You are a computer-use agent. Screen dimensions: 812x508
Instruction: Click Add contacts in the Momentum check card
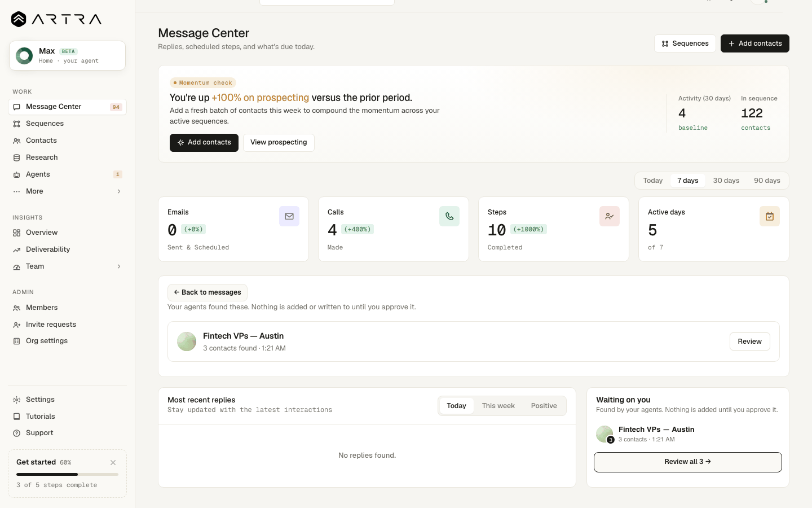click(x=204, y=143)
